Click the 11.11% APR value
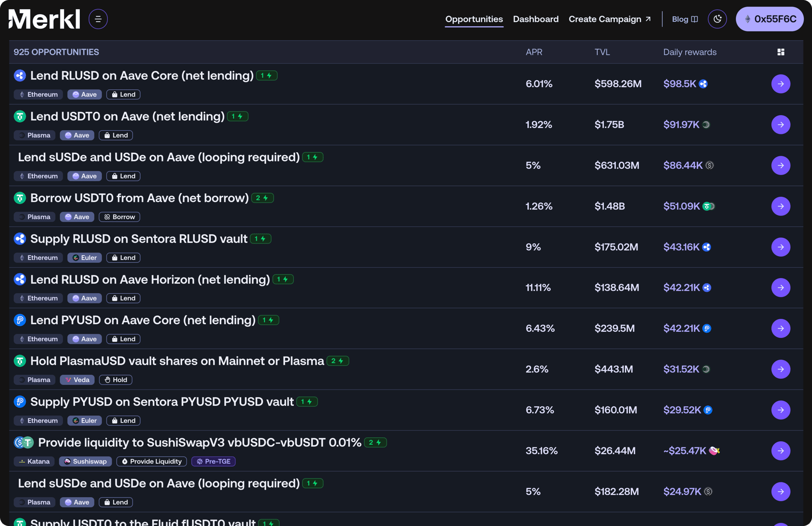812x526 pixels. point(538,288)
